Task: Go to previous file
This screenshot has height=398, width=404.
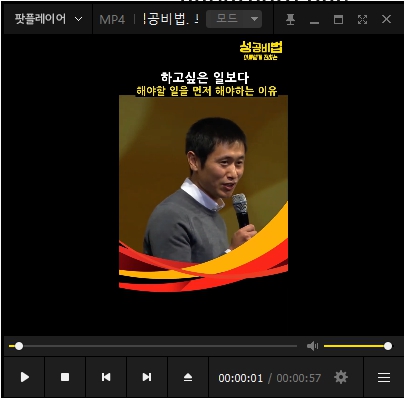Action: click(106, 377)
